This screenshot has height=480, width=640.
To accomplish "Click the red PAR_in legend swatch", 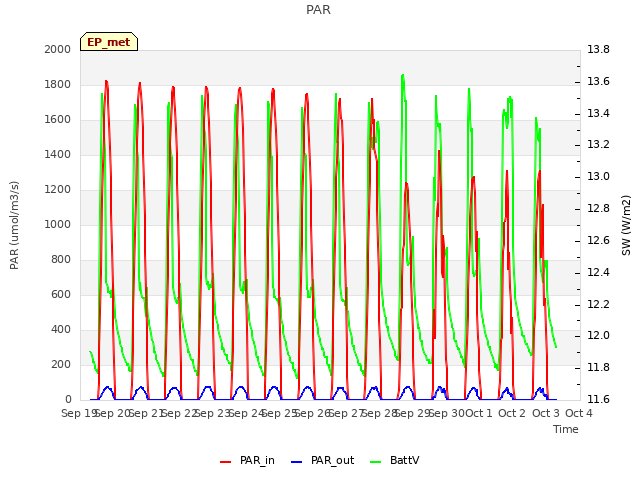I will (225, 462).
